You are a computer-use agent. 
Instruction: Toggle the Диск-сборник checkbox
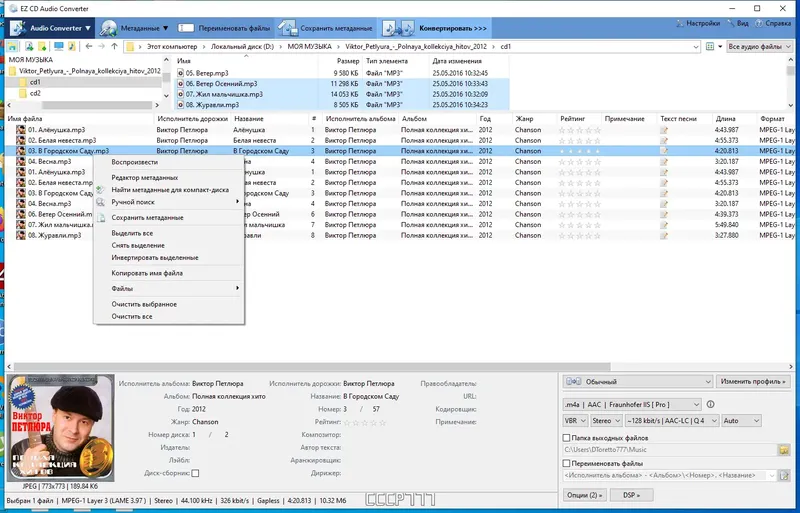point(195,473)
